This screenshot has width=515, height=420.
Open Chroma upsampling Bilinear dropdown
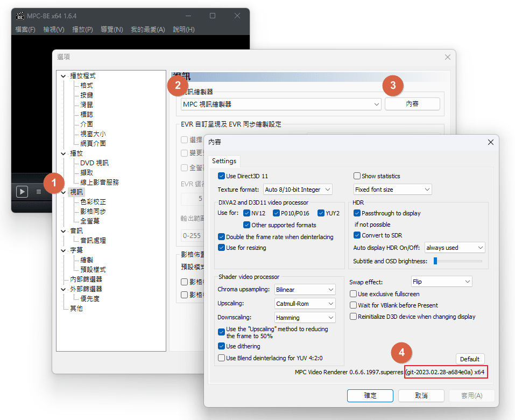(305, 290)
